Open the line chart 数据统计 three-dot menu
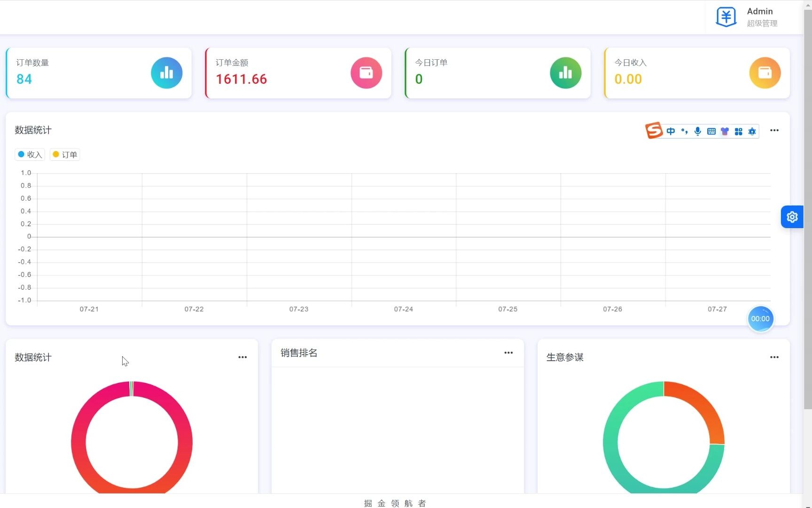812x508 pixels. coord(774,130)
